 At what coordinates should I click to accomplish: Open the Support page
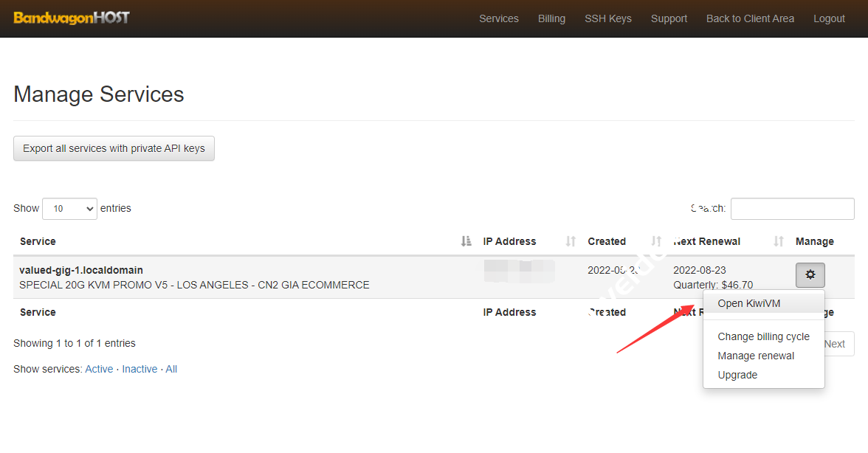click(669, 18)
